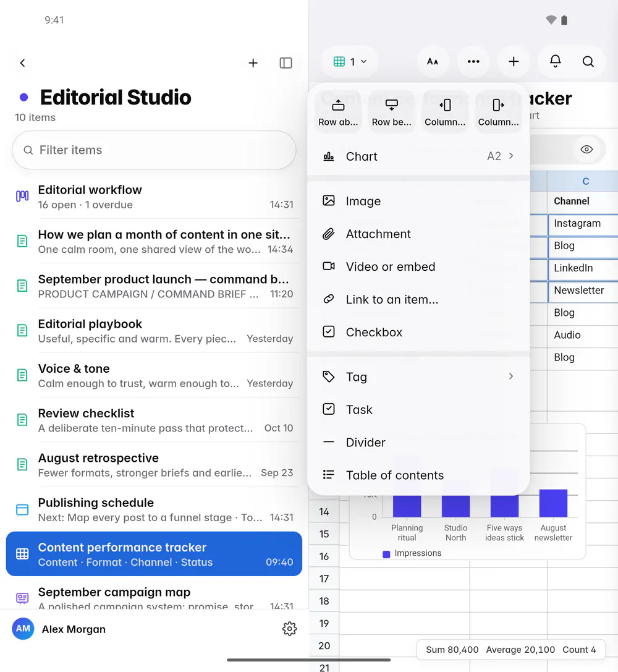Select row 14 header

point(324,512)
